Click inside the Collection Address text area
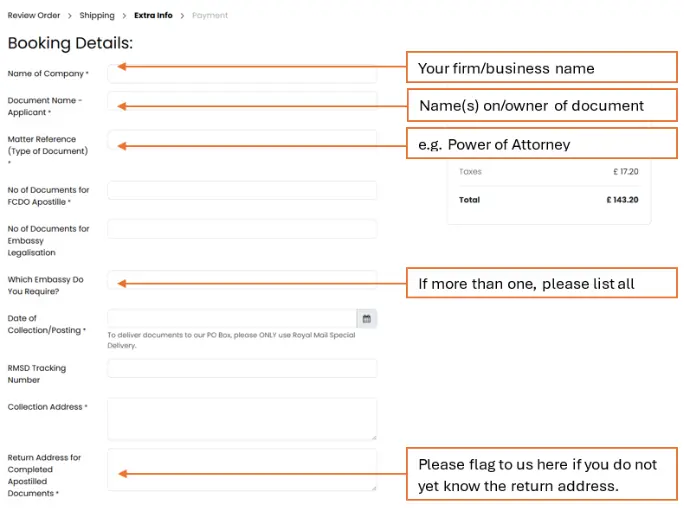This screenshot has height=511, width=690. (x=242, y=418)
